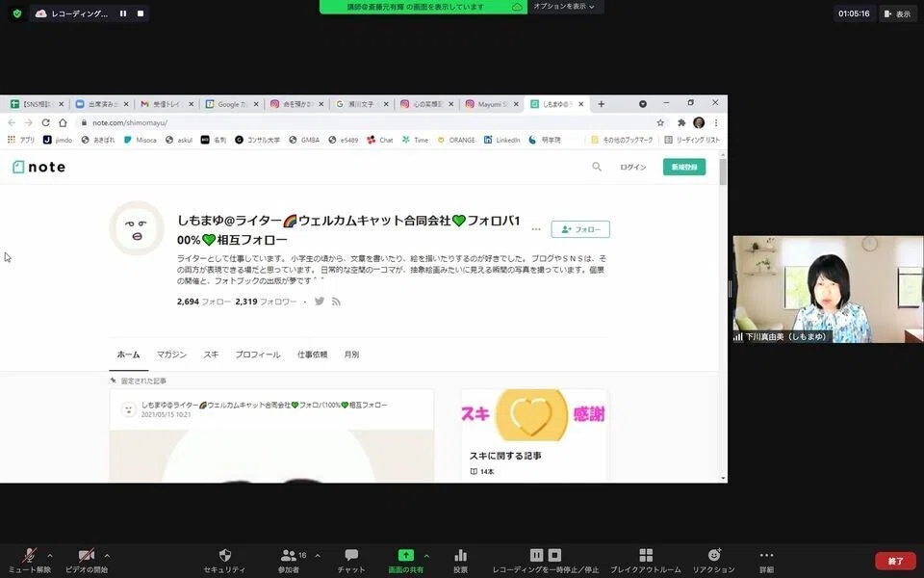Image resolution: width=924 pixels, height=578 pixels.
Task: Open the view options dropdown at top
Action: point(564,7)
